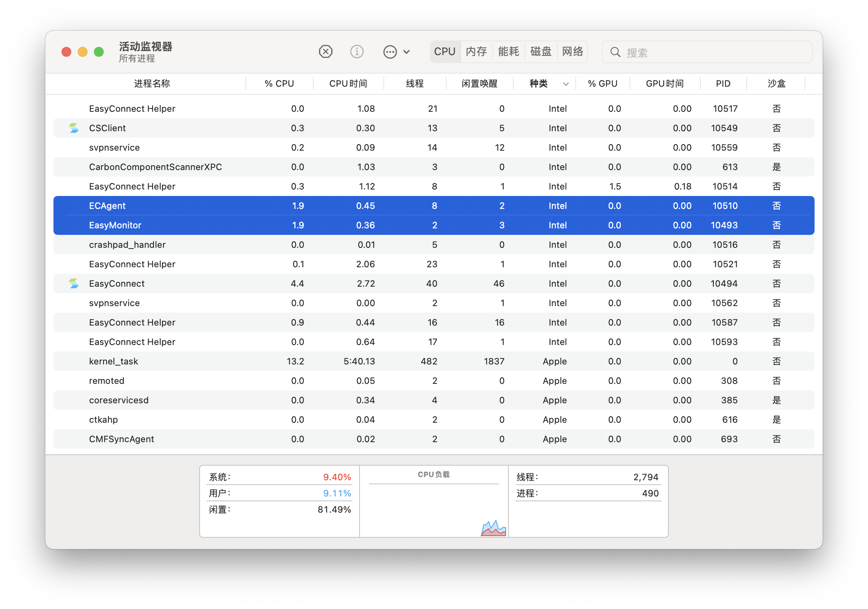Click the EasyConnect app icon
Viewport: 868px width, 609px height.
[74, 283]
